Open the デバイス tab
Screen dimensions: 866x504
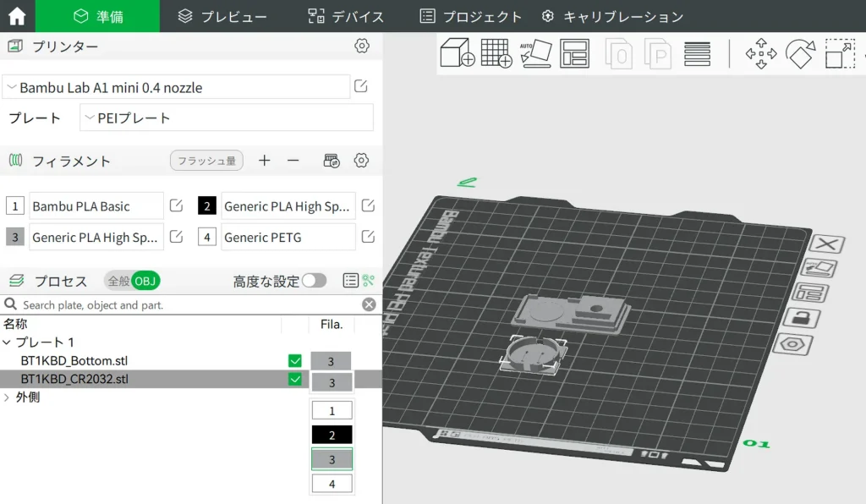346,17
